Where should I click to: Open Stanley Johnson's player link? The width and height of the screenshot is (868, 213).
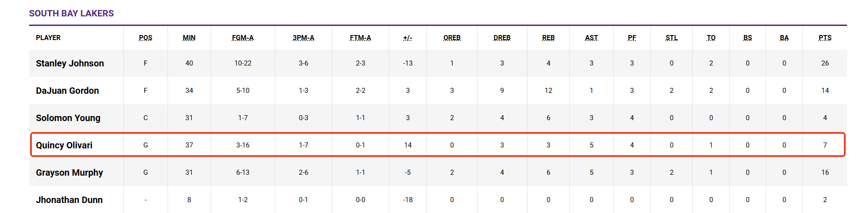click(x=70, y=63)
